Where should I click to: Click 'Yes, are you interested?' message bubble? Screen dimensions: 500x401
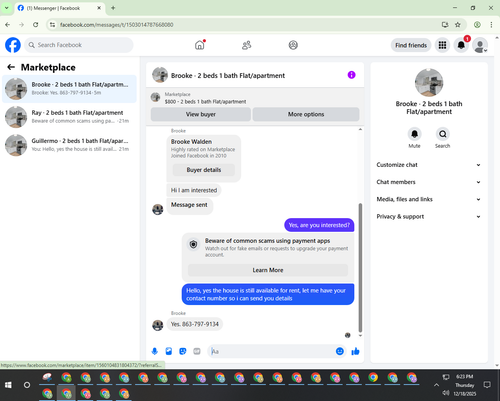point(319,225)
